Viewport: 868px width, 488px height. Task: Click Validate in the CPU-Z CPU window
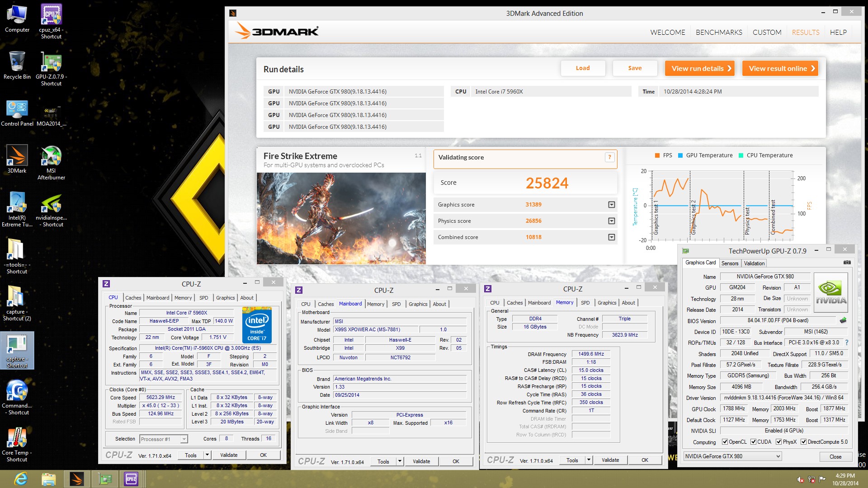[229, 455]
